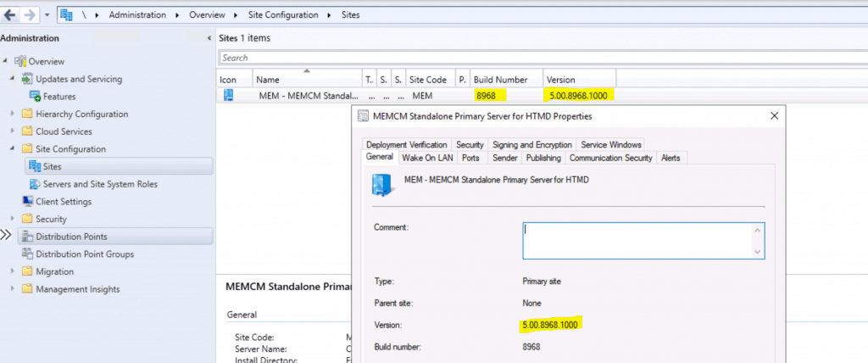Sort by Version column header
Image resolution: width=868 pixels, height=363 pixels.
[x=579, y=79]
